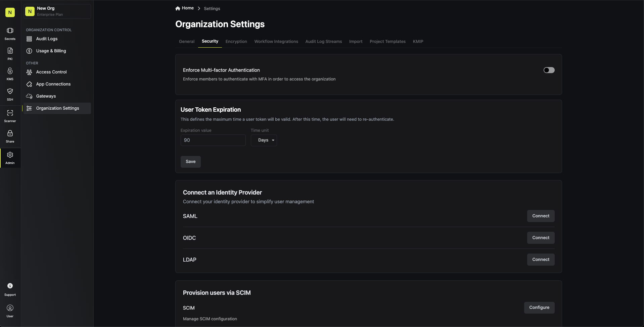644x327 pixels.
Task: Click the App Connections sidebar item
Action: [x=57, y=84]
